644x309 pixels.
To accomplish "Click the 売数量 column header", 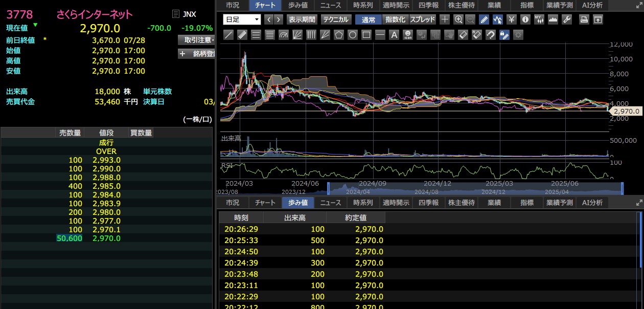I will (70, 133).
